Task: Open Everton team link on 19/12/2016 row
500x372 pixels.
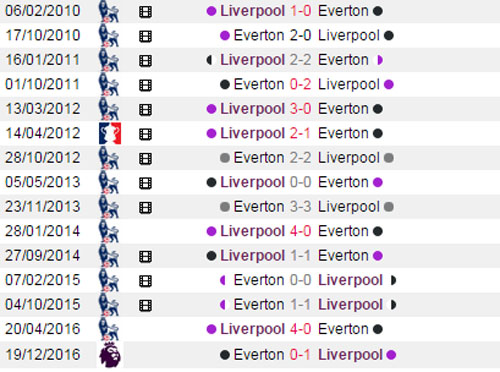Action: pyautogui.click(x=259, y=355)
